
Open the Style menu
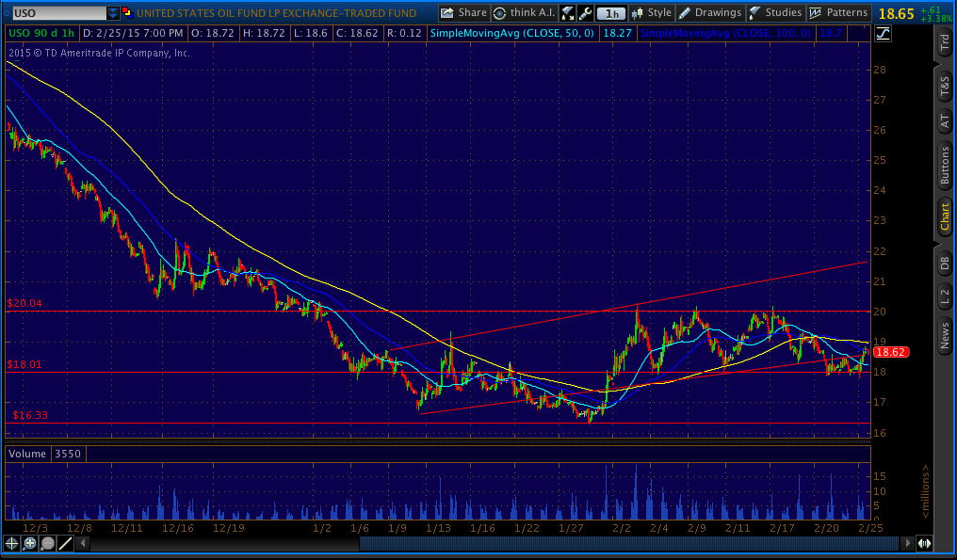coord(653,13)
